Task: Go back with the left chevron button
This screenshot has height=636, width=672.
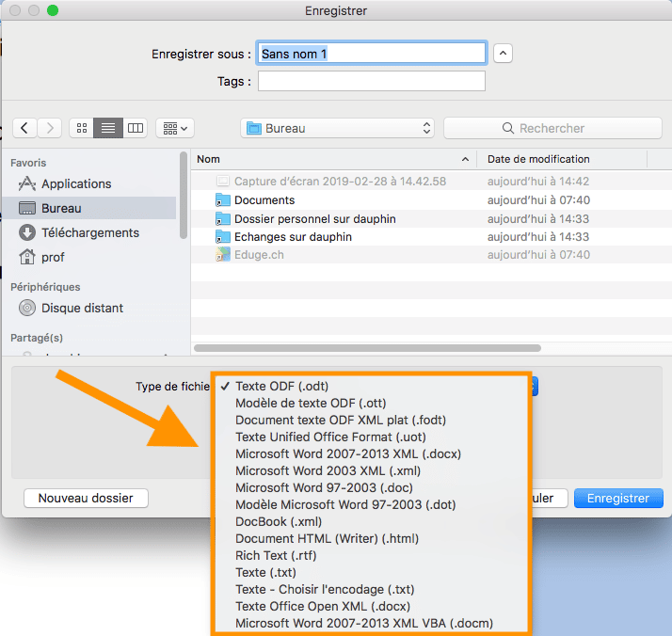Action: click(x=24, y=128)
